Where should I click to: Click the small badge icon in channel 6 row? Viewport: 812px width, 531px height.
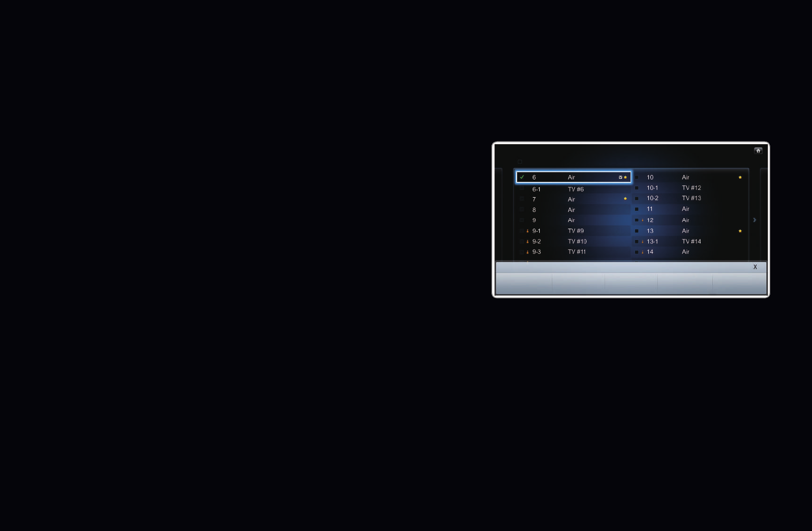point(620,177)
